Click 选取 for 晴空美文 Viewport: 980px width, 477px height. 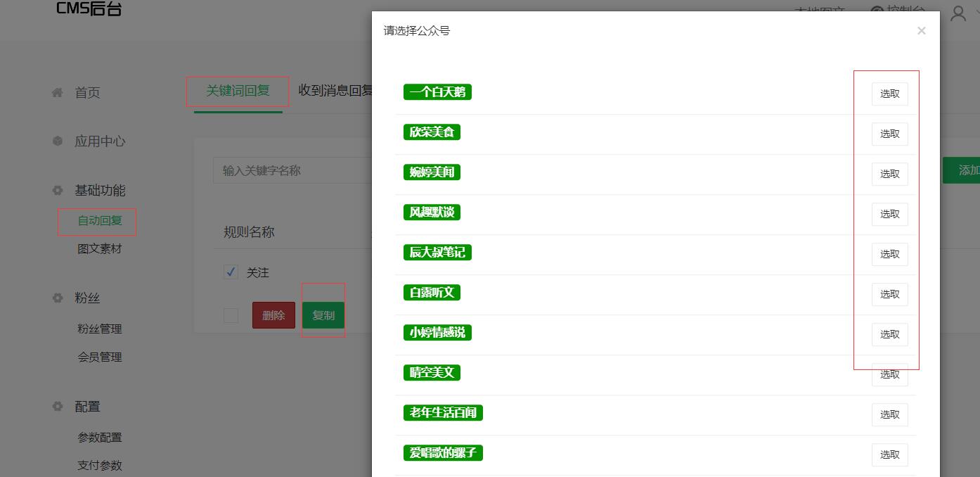point(890,374)
